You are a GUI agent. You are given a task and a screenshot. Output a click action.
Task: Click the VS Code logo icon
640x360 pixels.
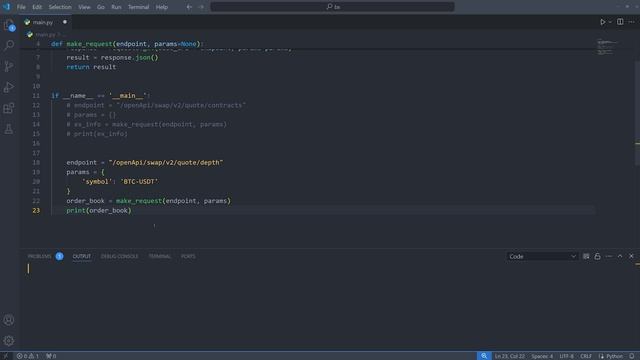click(x=7, y=7)
